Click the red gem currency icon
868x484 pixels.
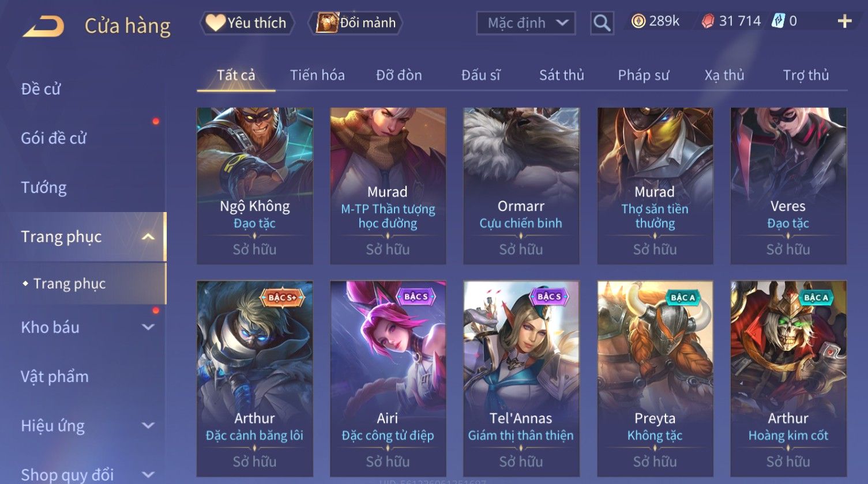click(x=708, y=22)
